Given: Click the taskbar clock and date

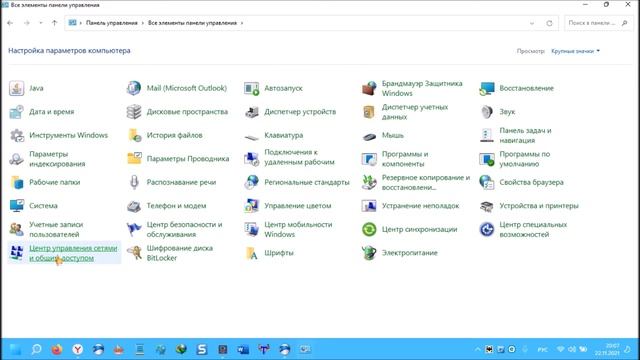Looking at the screenshot, I should click(x=607, y=349).
